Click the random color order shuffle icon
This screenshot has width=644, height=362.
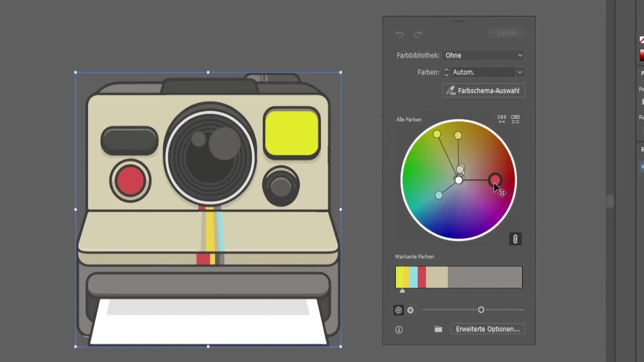515,119
